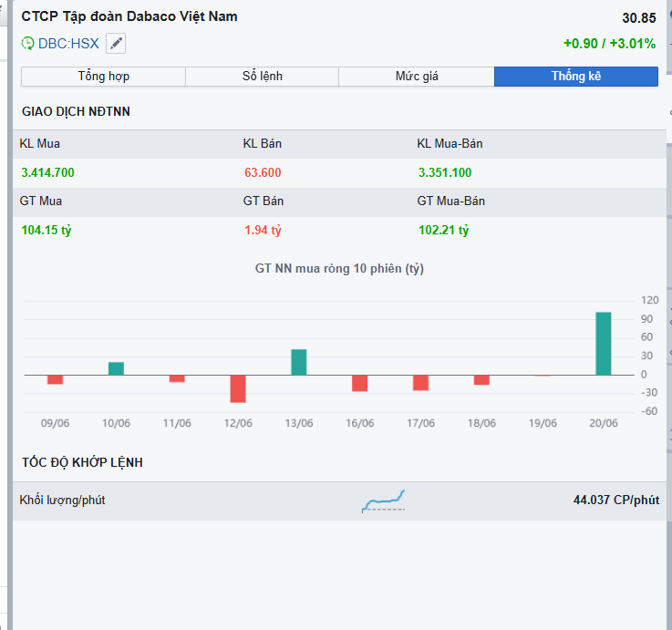Switch to the Tổng hợp tab
The height and width of the screenshot is (630, 672).
103,77
